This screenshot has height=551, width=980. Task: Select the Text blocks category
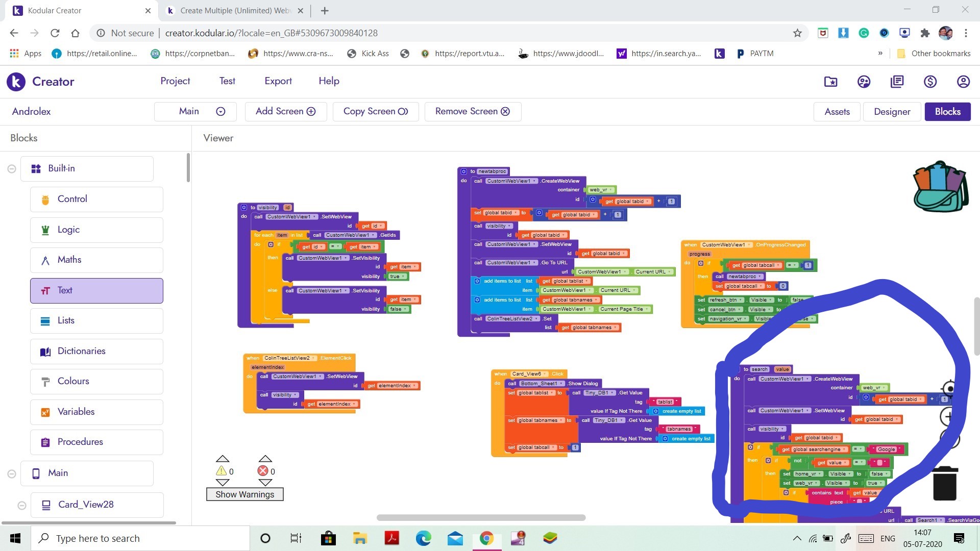(96, 290)
